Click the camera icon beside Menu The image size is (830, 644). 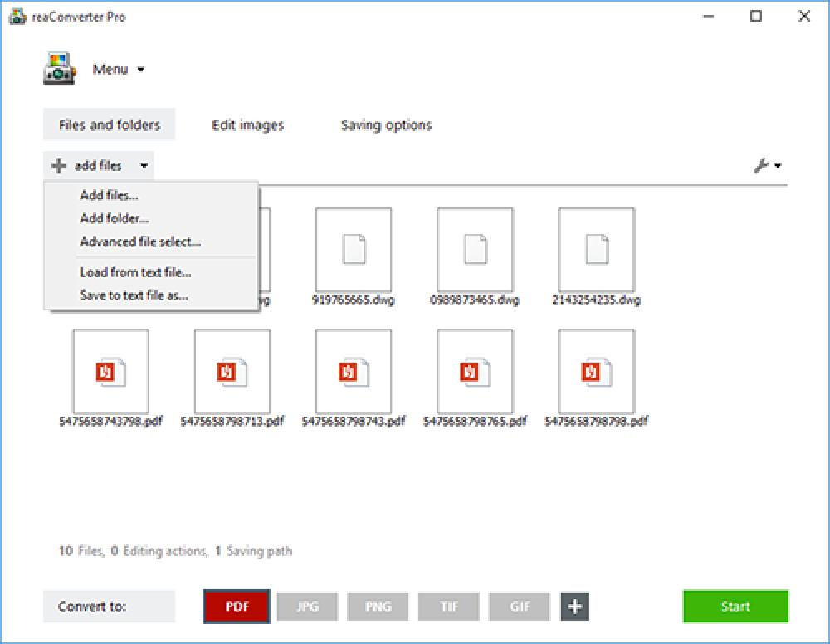(56, 70)
